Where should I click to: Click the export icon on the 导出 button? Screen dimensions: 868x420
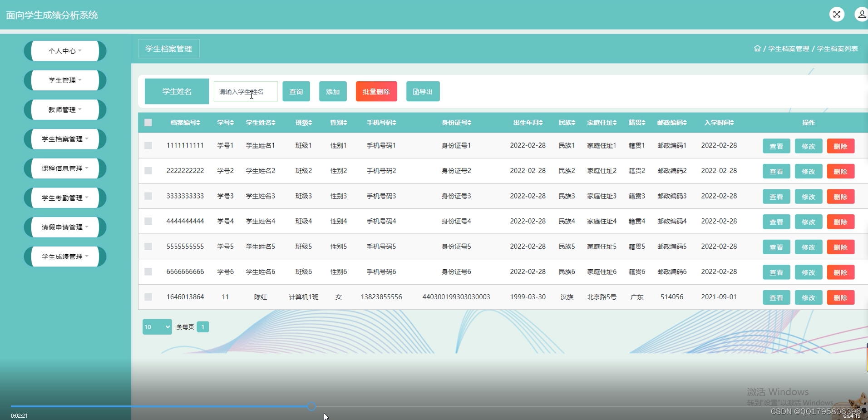pos(416,91)
